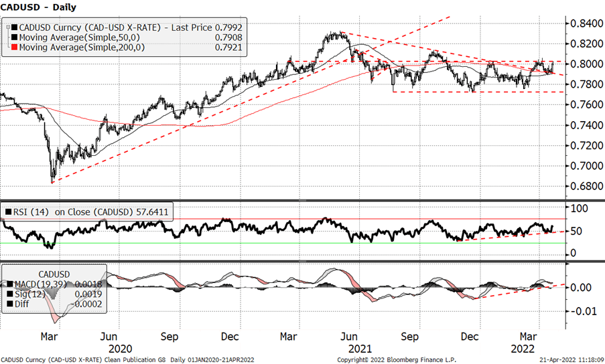Click the Bloomberg Finance L.P. copyright text
Viewport: 605px width, 364px height.
point(397,360)
